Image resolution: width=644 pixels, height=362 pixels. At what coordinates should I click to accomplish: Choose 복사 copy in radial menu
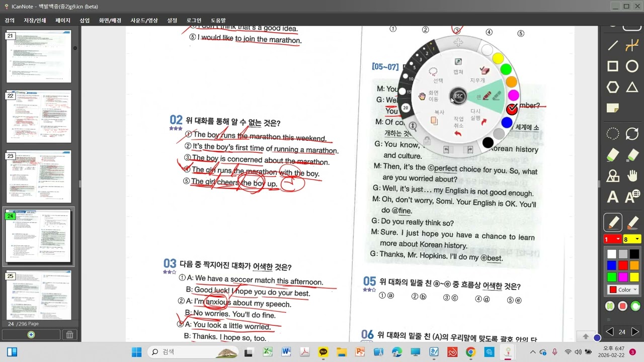tap(437, 117)
